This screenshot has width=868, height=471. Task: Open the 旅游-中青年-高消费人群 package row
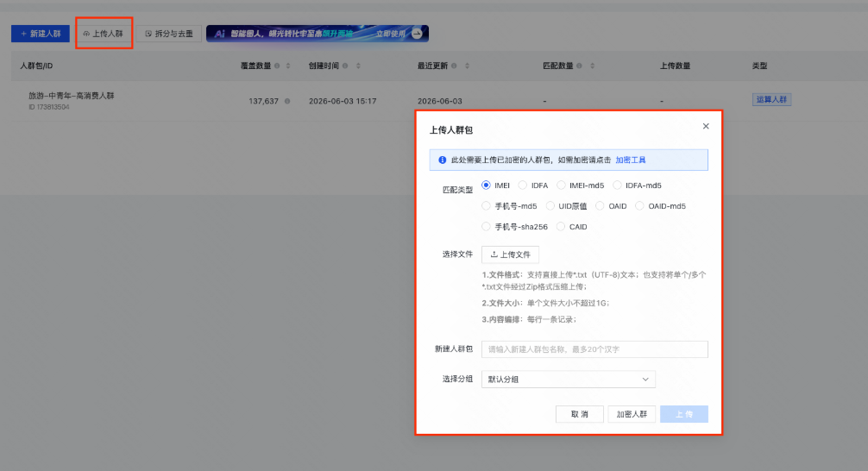(72, 96)
